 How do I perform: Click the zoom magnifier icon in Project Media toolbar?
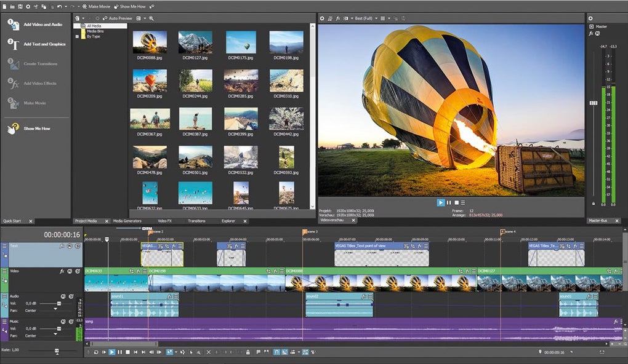coord(151,18)
